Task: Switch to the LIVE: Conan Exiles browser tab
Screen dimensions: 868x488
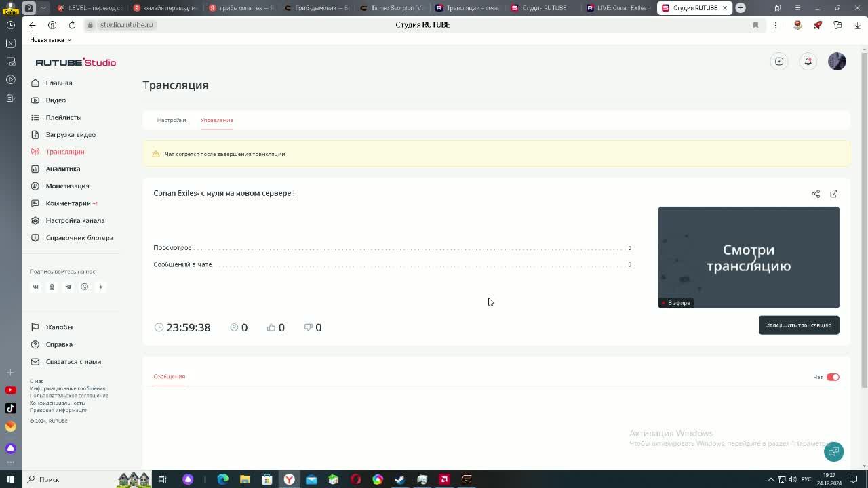Action: 617,8
